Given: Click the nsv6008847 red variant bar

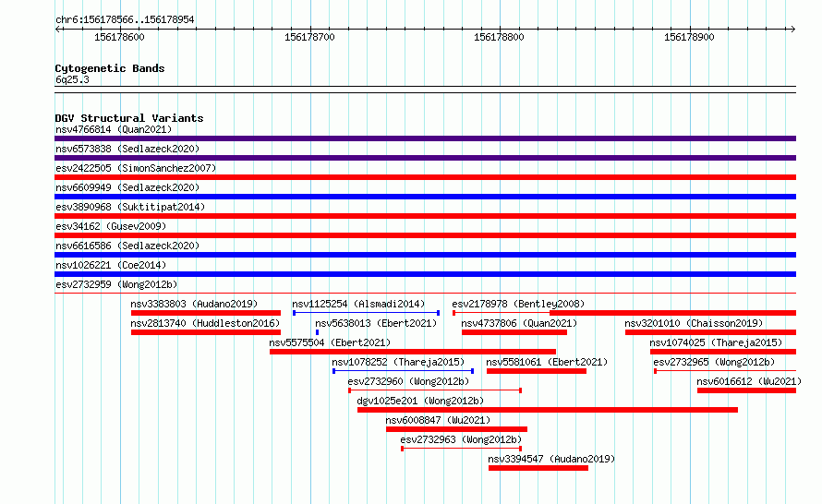Looking at the screenshot, I should tap(456, 429).
